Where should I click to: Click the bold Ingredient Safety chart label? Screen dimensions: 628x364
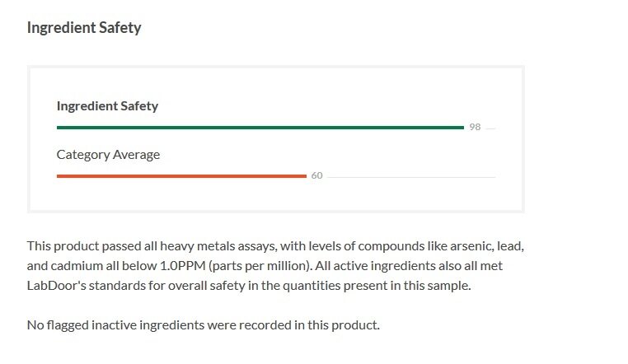coord(107,106)
